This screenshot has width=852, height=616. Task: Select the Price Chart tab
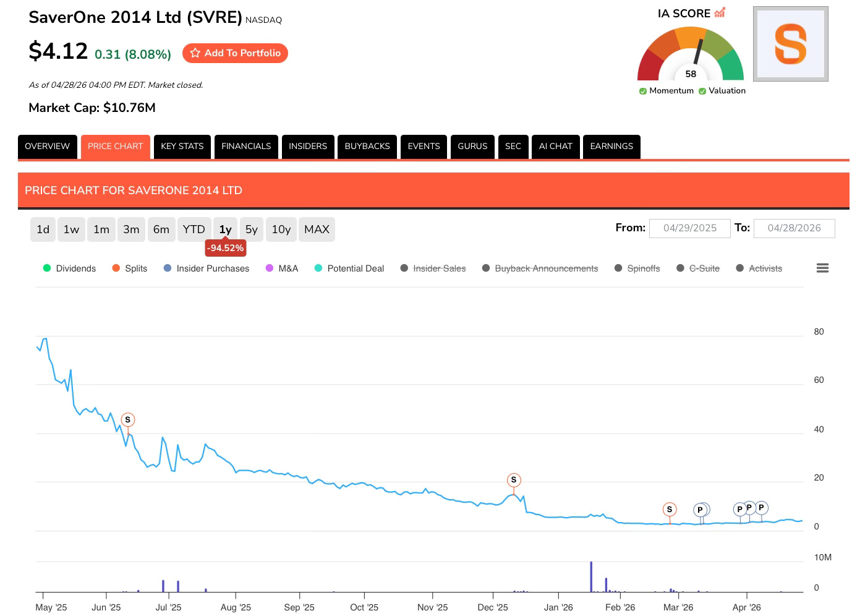pyautogui.click(x=115, y=147)
